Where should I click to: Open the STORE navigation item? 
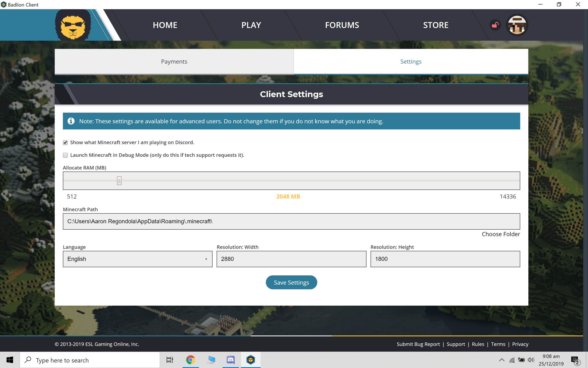(x=436, y=25)
